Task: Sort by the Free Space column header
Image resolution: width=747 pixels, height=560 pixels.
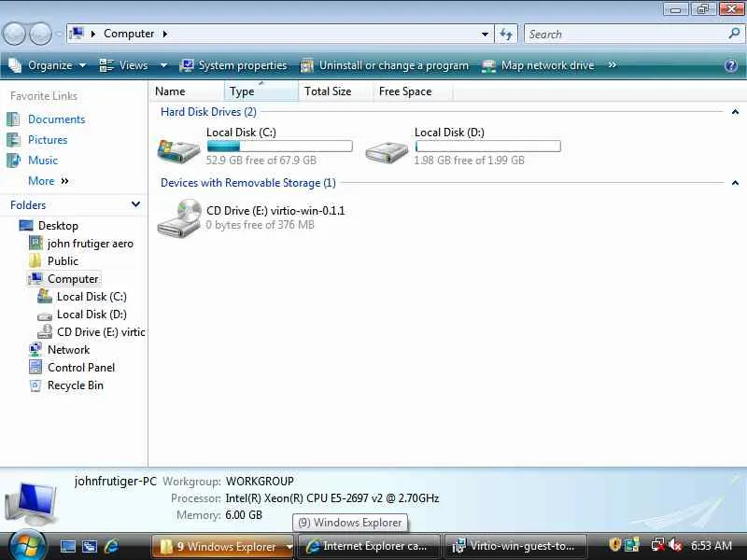Action: tap(413, 91)
